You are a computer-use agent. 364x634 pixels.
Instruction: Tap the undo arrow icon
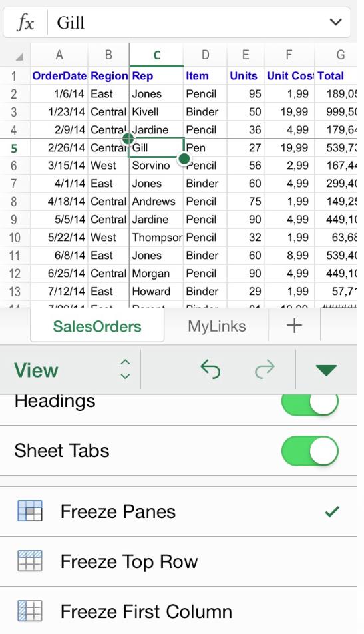tap(210, 369)
